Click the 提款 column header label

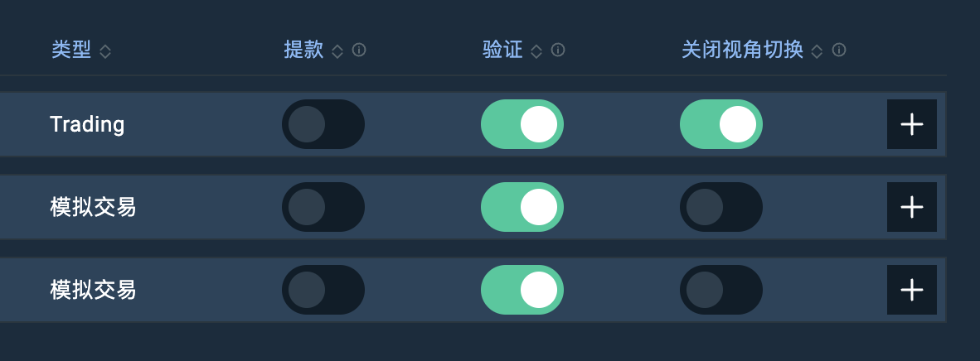coord(303,50)
